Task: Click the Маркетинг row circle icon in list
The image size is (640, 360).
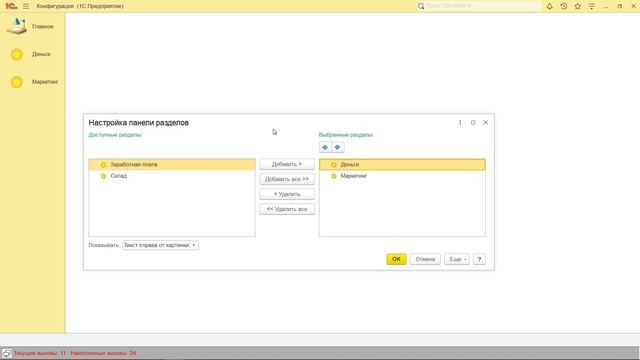Action: point(334,176)
